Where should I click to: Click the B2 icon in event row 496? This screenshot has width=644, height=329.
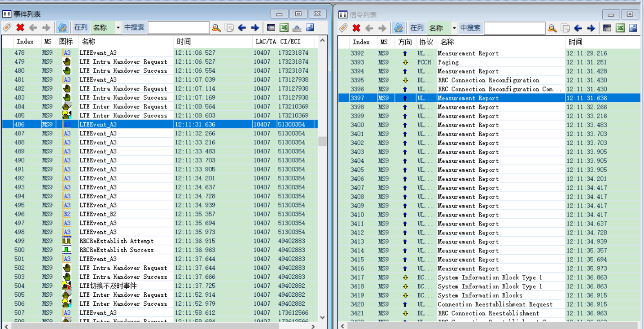pos(67,214)
